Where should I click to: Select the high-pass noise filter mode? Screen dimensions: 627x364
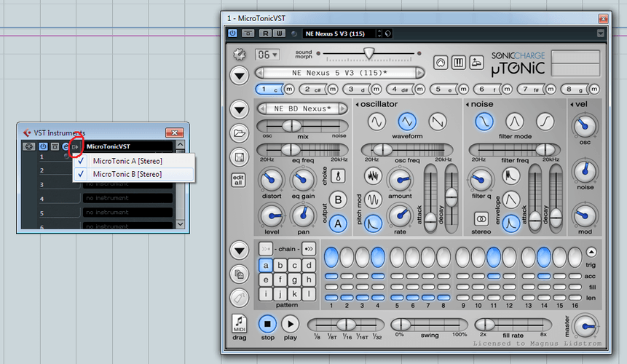tap(545, 122)
